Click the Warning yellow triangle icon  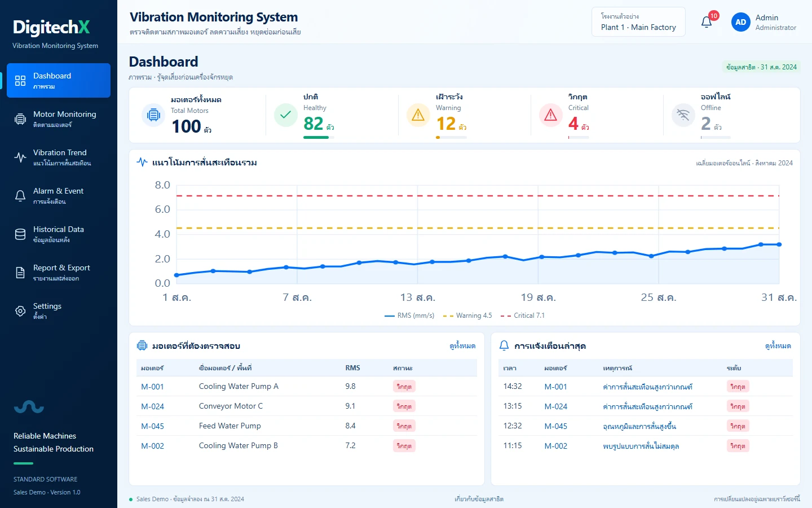click(418, 115)
